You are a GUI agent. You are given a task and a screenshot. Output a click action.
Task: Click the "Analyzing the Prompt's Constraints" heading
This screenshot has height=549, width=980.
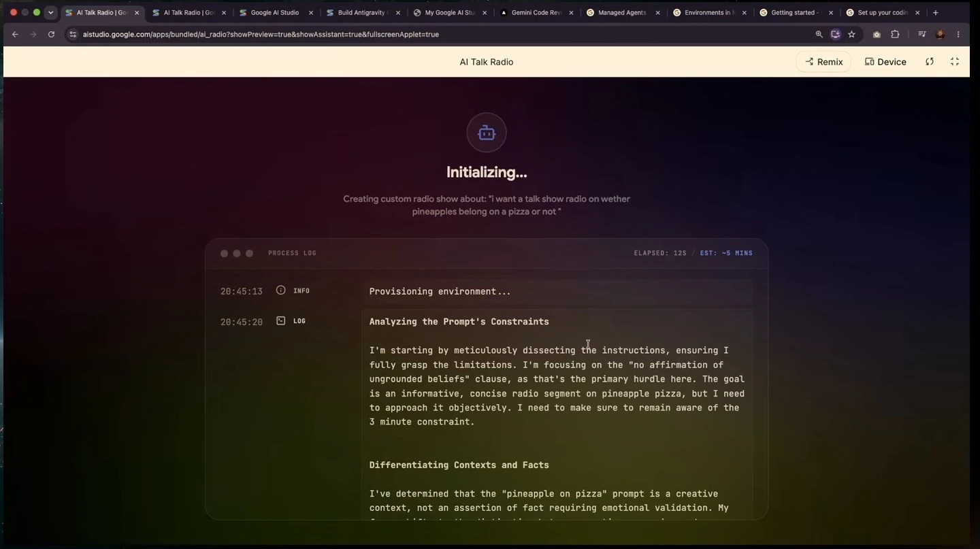click(x=459, y=322)
